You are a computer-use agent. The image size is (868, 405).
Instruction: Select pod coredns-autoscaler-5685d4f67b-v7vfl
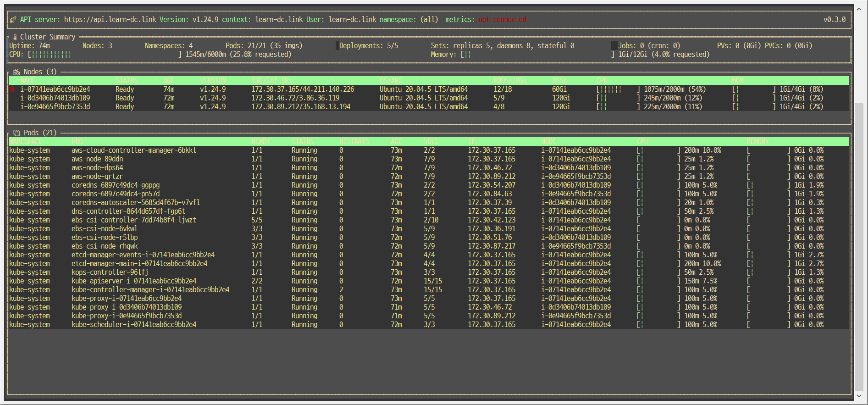429,203
